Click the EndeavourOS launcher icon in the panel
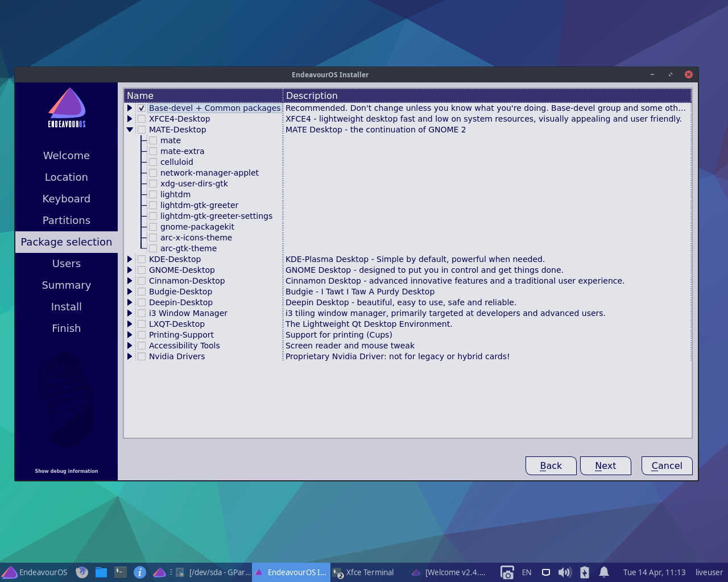Viewport: 728px width, 582px height. coord(159,572)
